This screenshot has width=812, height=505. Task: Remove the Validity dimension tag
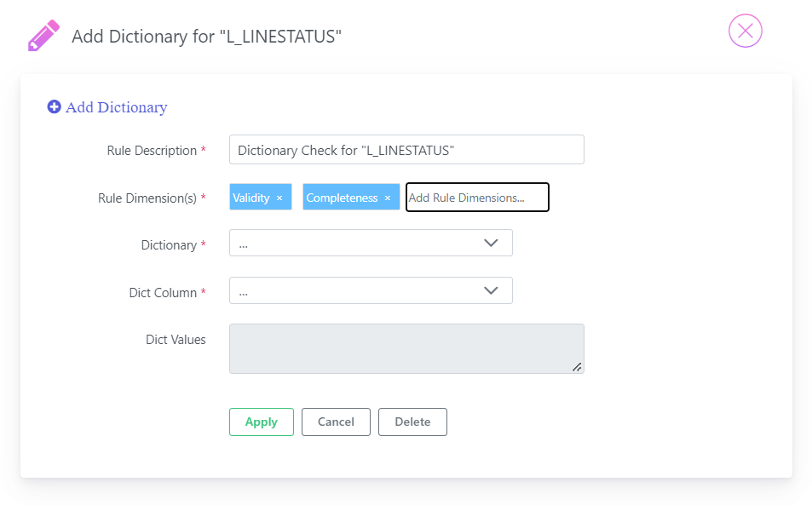[279, 198]
